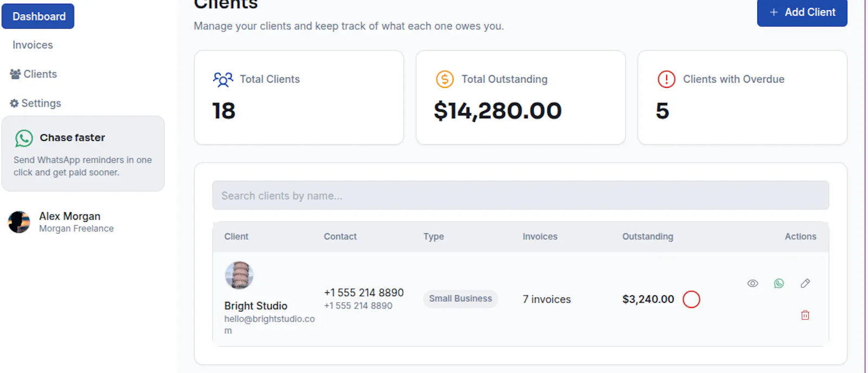The width and height of the screenshot is (868, 373).
Task: Click the red circle overdue indicator
Action: (x=691, y=299)
